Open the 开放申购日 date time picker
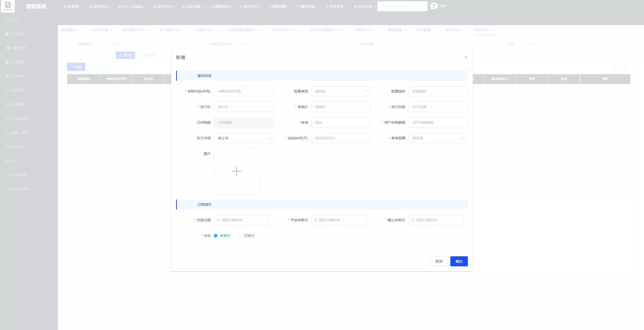 (x=339, y=220)
